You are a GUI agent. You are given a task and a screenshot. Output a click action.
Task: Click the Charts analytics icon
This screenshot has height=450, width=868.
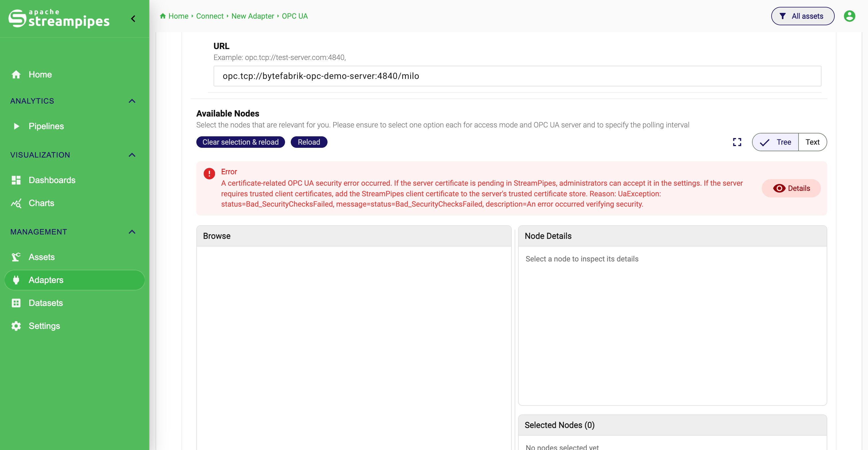pos(16,203)
